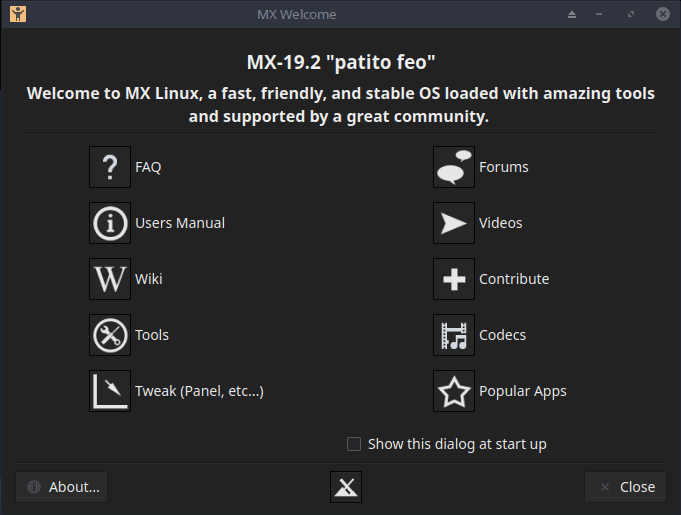
Task: Click the MX Welcome title text
Action: (297, 14)
